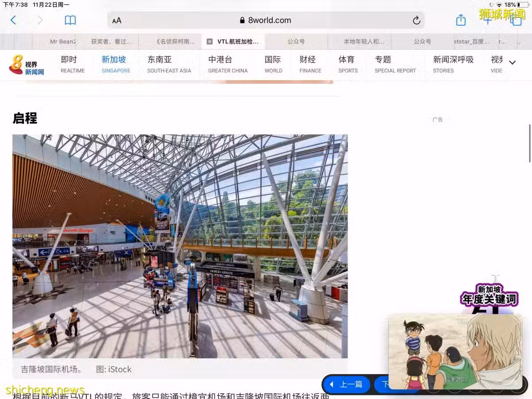Tap the battery indicator in status bar

click(523, 5)
